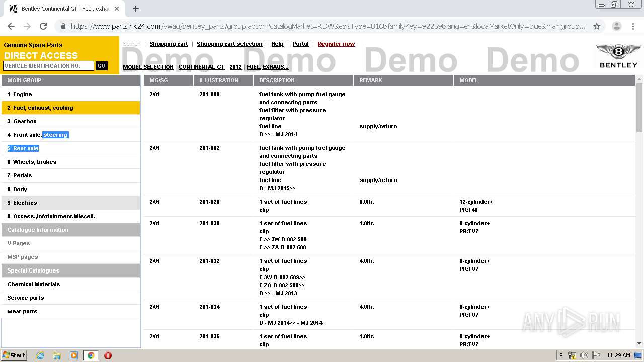Go to MODEL SELECTION breadcrumb
Viewport: 644px width, 362px height.
148,67
